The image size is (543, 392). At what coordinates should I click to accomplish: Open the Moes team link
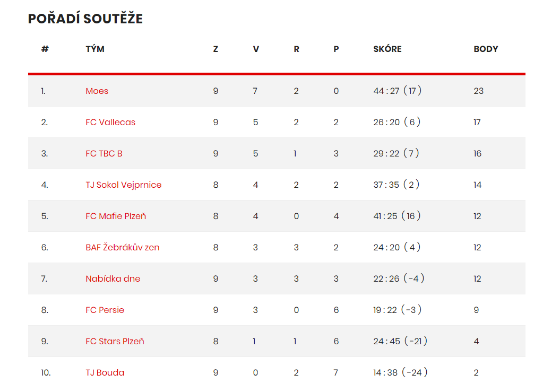point(97,91)
